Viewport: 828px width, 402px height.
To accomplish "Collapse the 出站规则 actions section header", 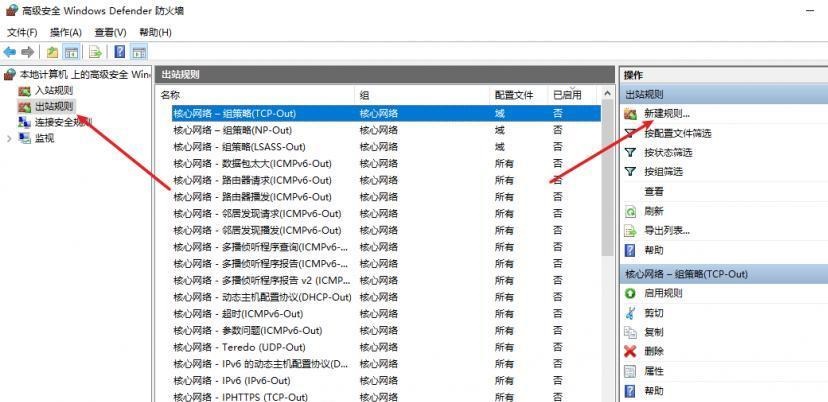I will 723,95.
